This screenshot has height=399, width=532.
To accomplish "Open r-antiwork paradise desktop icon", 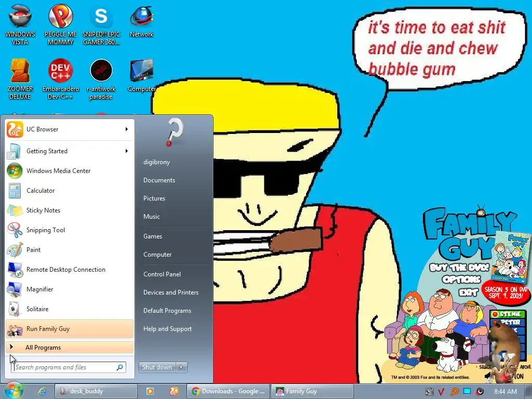I will 101,79.
